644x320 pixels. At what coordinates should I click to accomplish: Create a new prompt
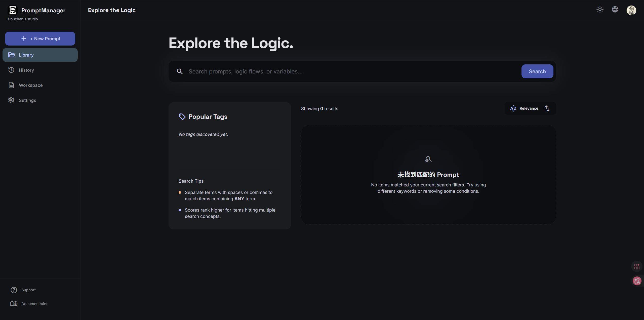coord(40,38)
